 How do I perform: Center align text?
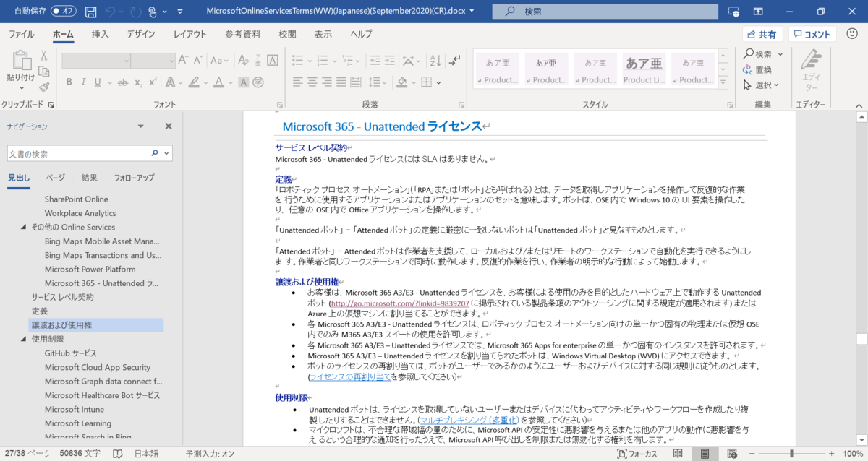click(x=312, y=82)
